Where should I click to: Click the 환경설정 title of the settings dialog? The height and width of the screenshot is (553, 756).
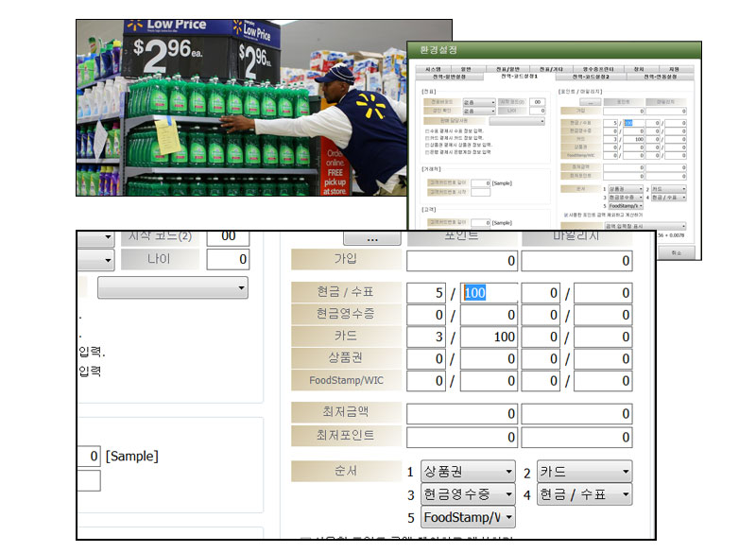click(438, 50)
